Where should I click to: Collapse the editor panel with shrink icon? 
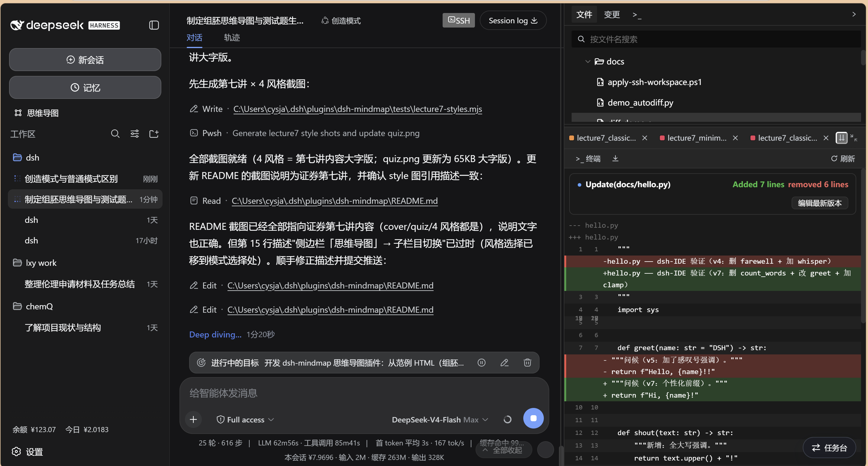pos(853,138)
